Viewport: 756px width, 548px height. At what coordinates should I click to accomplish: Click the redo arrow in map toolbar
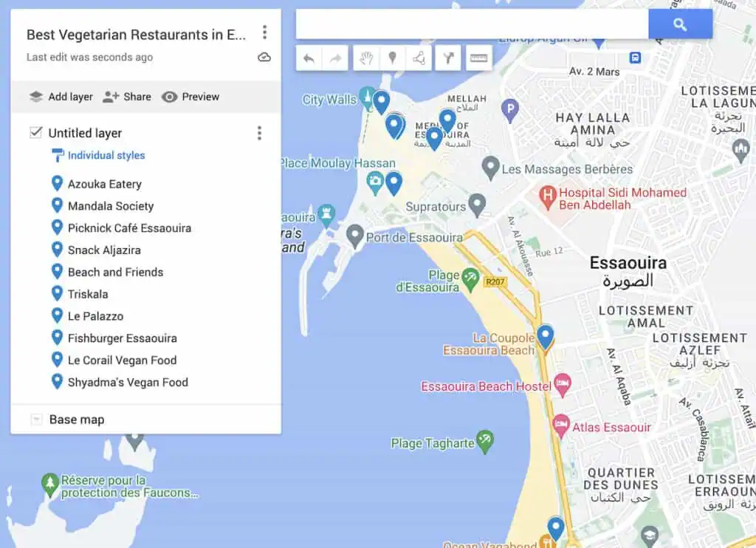pyautogui.click(x=335, y=58)
